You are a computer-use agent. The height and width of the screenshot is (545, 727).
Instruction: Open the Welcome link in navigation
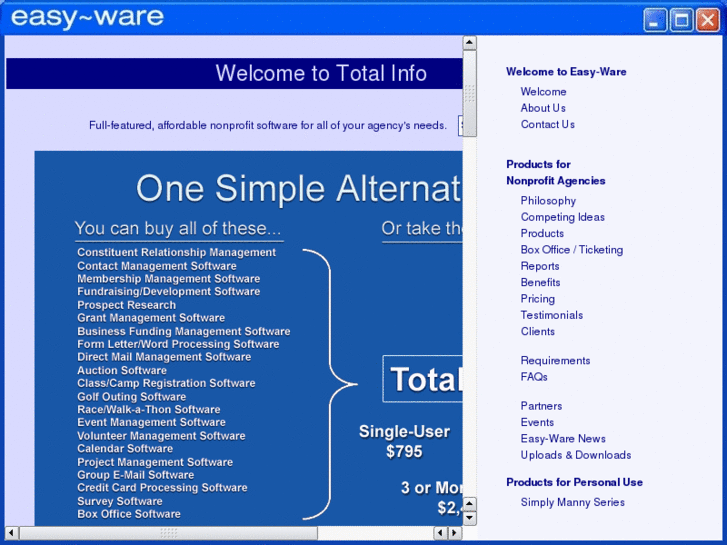click(543, 92)
